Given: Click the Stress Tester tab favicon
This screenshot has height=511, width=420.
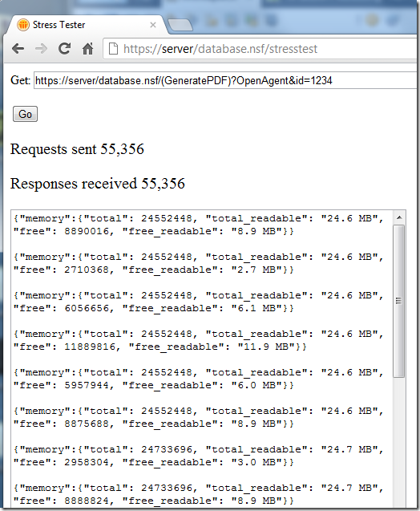Looking at the screenshot, I should [x=23, y=25].
